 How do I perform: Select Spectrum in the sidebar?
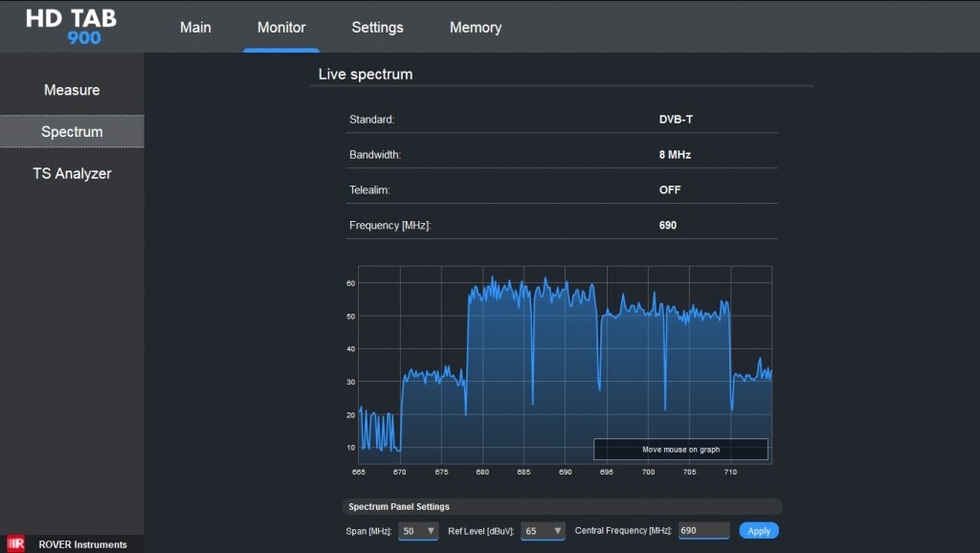tap(72, 131)
